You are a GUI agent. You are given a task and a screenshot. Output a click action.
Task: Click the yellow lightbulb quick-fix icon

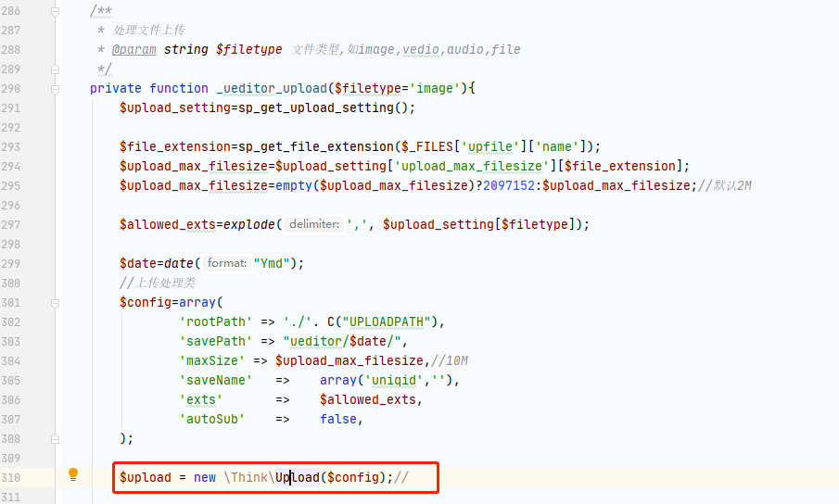73,474
